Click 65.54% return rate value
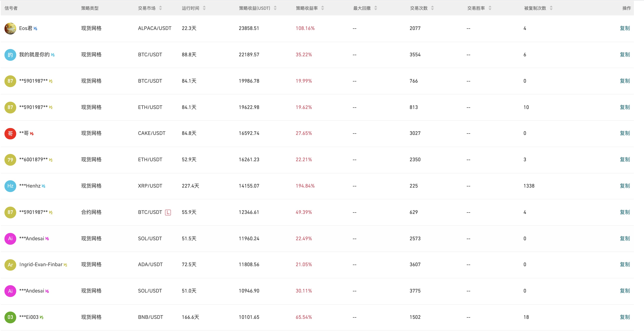Screen dimensions: 644x331 pos(304,317)
